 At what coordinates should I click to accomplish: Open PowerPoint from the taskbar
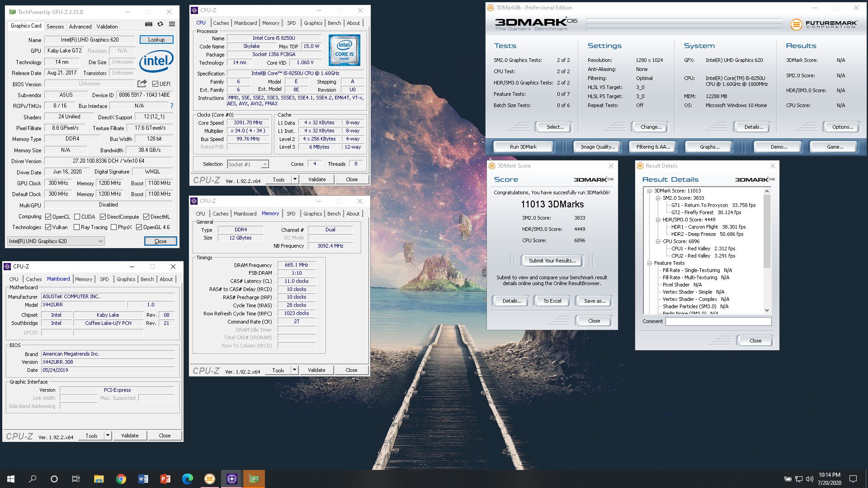165,479
